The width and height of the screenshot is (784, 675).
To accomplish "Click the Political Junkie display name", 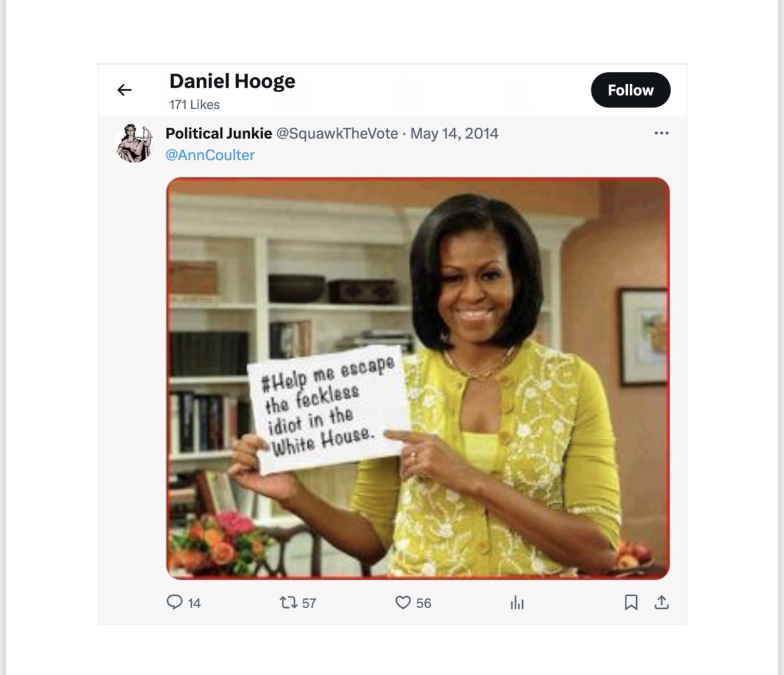I will pyautogui.click(x=219, y=134).
